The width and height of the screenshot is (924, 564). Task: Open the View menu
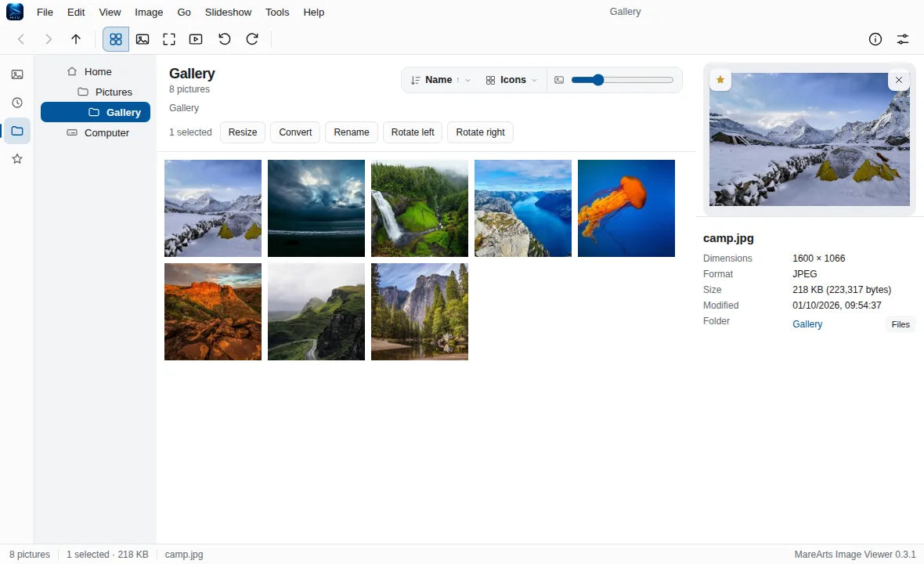coord(110,12)
